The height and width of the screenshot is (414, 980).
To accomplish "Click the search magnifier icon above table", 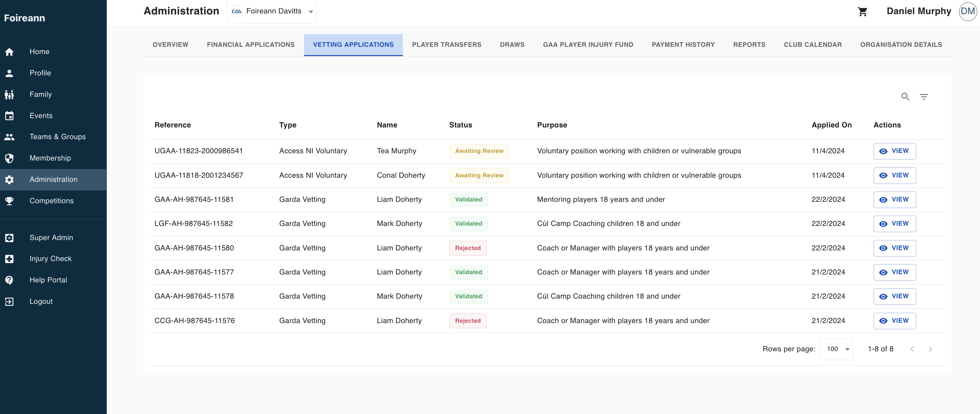I will point(905,97).
